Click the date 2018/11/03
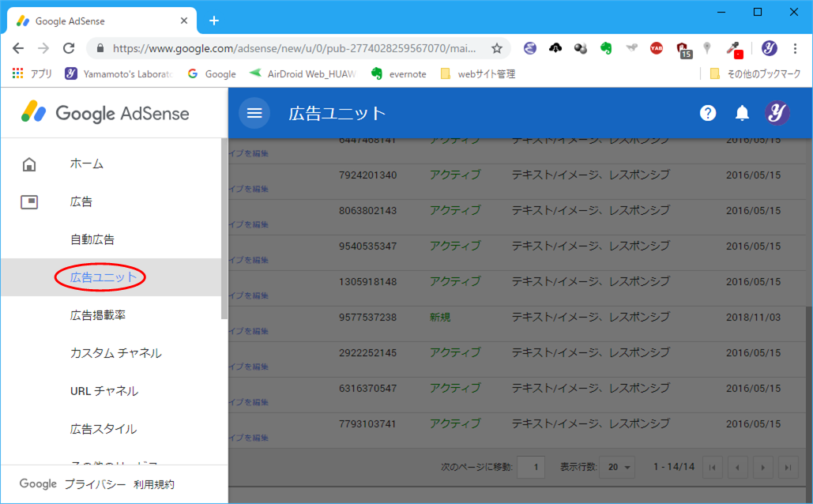The width and height of the screenshot is (813, 504). [753, 318]
